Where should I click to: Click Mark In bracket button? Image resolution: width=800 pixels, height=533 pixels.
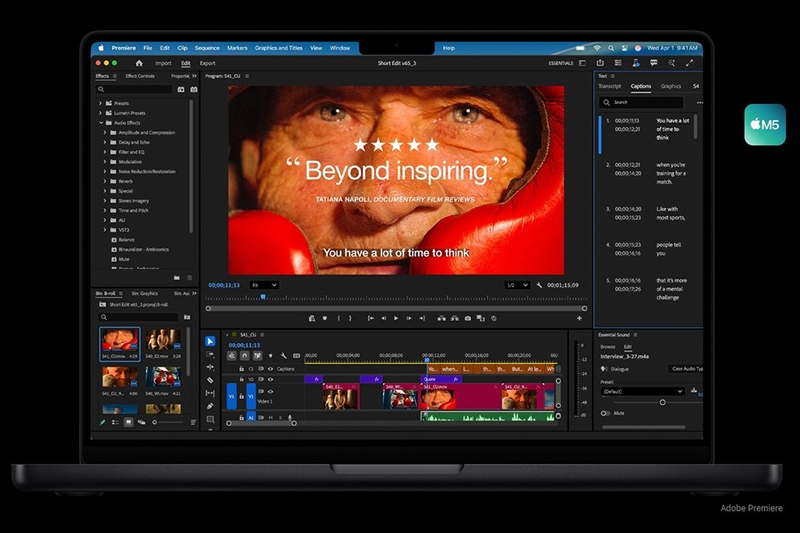pyautogui.click(x=338, y=318)
